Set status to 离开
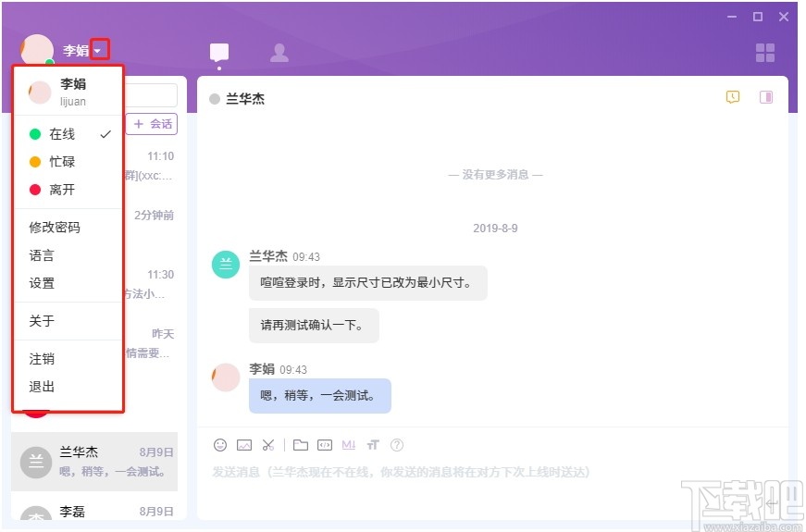 click(68, 190)
